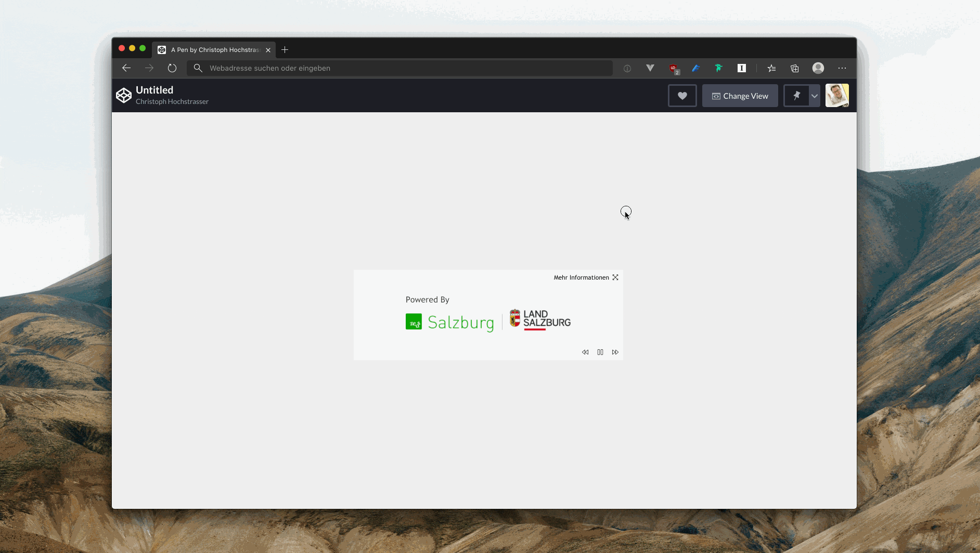980x553 pixels.
Task: Open the Vivaldi-style V extension icon
Action: tap(650, 68)
